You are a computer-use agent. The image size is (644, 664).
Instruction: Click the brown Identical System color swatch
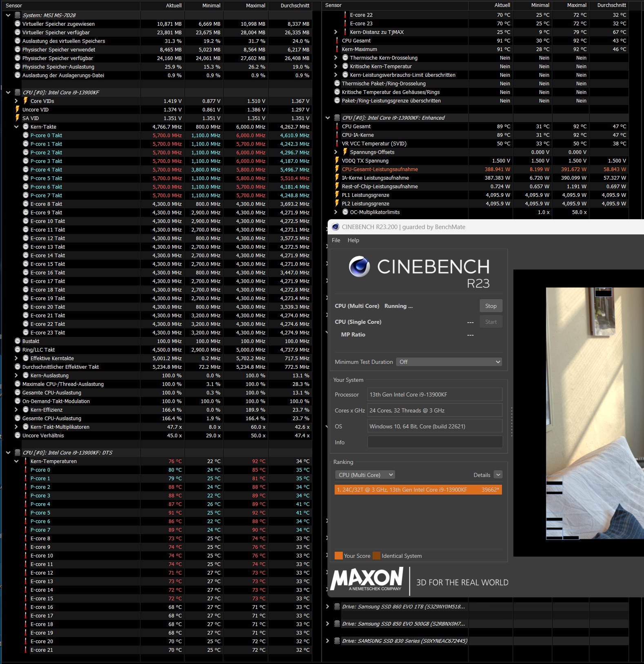[376, 556]
